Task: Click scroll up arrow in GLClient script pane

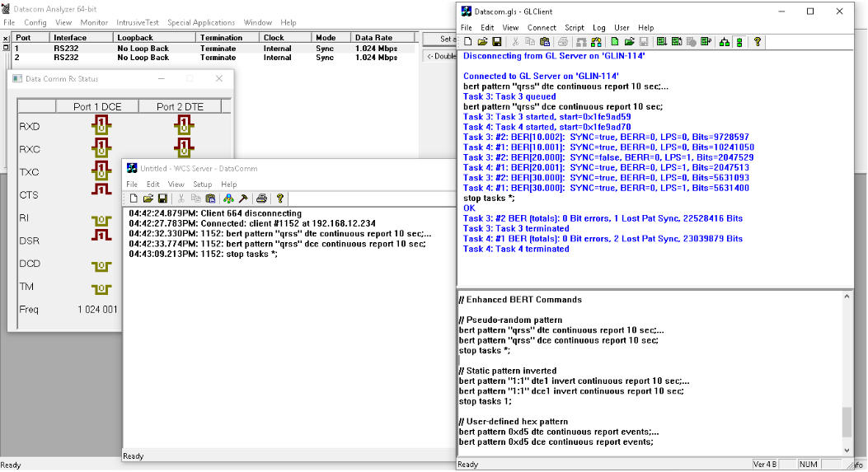Action: [x=847, y=297]
